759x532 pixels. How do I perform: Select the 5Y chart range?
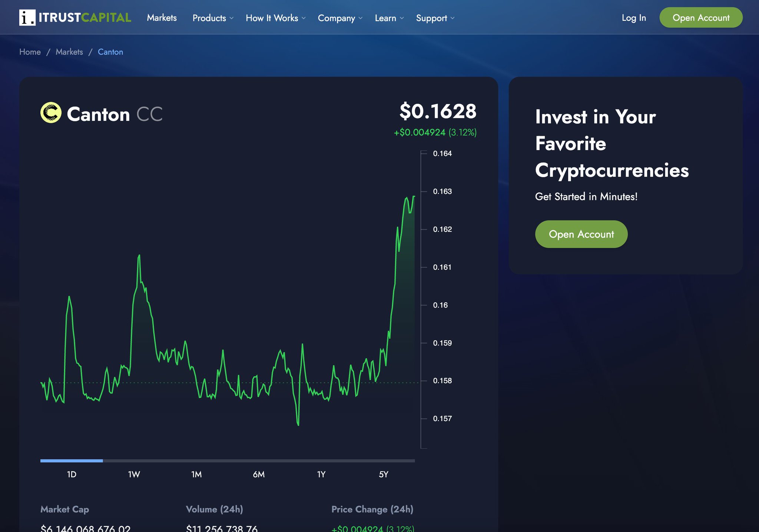tap(384, 474)
